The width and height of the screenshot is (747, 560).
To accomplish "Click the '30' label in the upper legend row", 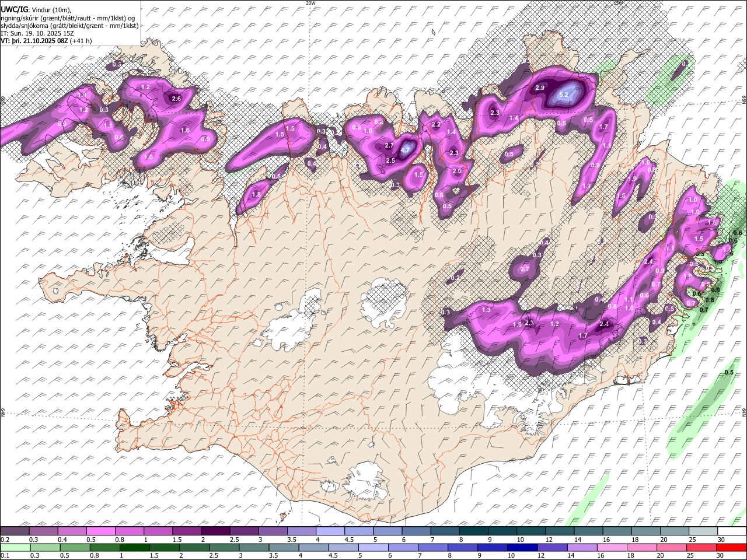I will pos(721,540).
